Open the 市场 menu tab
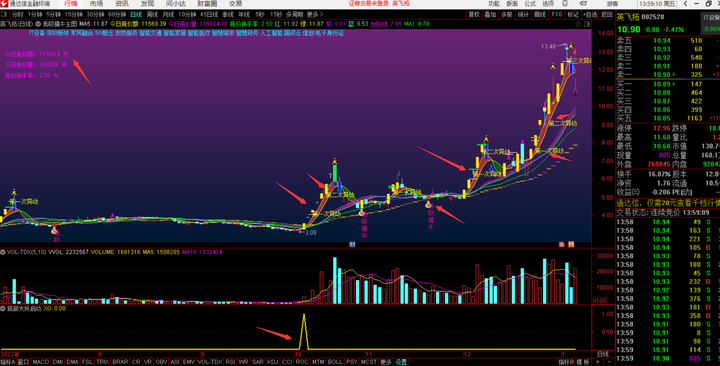The image size is (720, 366). 96,4
